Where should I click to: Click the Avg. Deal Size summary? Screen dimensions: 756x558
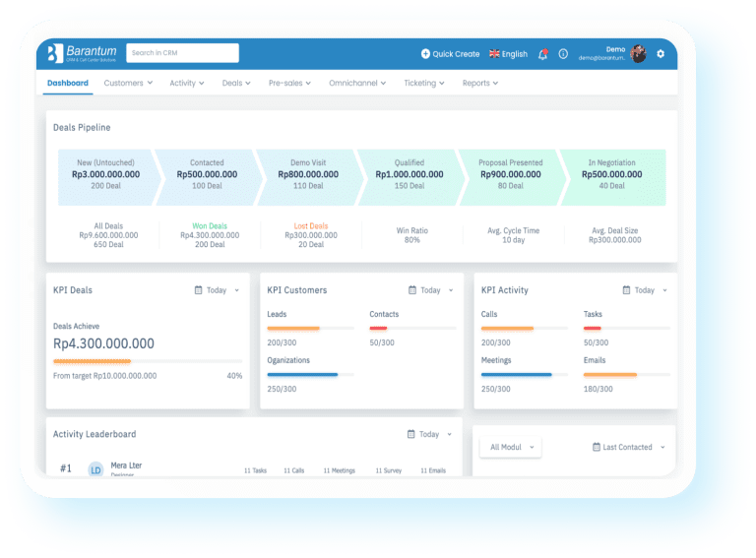tap(614, 235)
